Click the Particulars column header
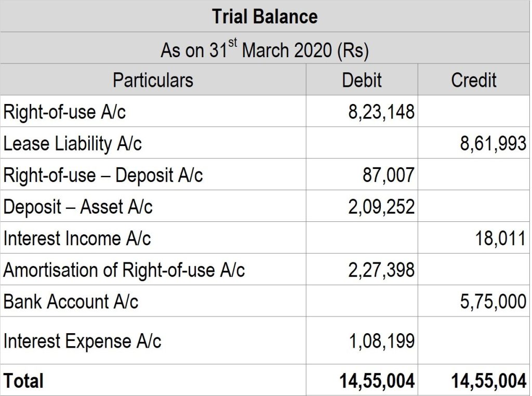 point(153,81)
